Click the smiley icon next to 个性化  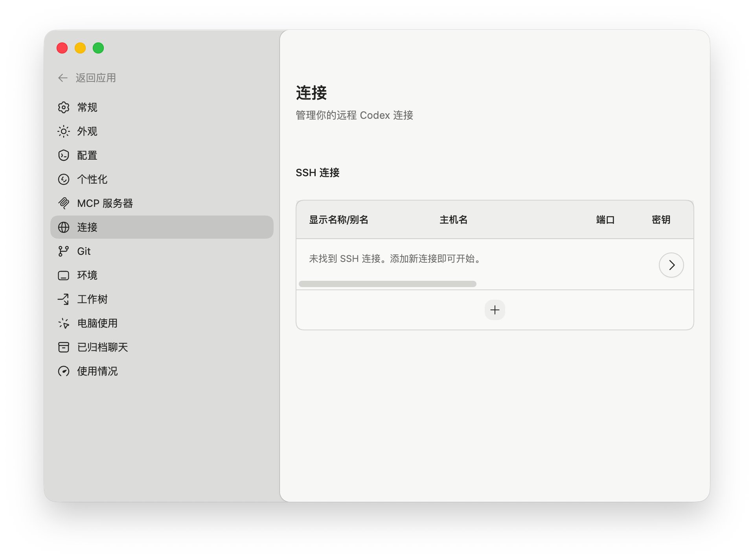pos(63,179)
